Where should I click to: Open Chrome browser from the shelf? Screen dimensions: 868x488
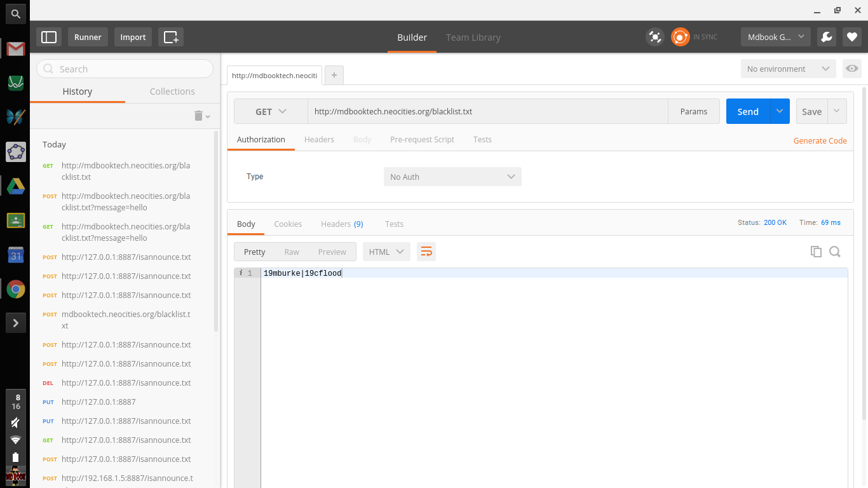[x=16, y=289]
